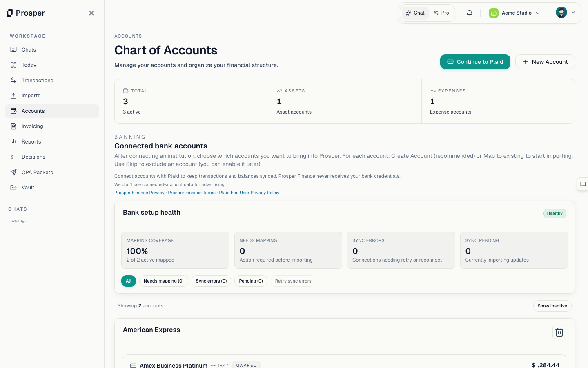The width and height of the screenshot is (588, 368).
Task: Click the Prosper logo icon
Action: pyautogui.click(x=10, y=13)
